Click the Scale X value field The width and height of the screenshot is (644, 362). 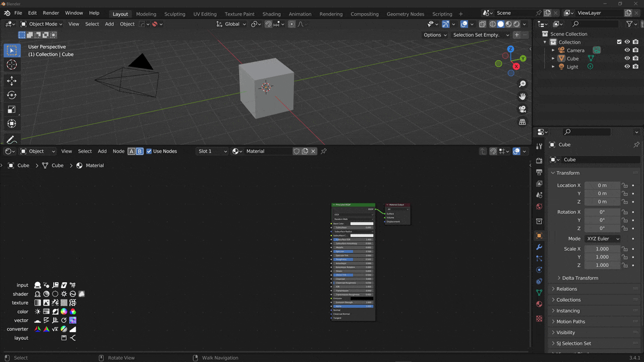(x=602, y=249)
